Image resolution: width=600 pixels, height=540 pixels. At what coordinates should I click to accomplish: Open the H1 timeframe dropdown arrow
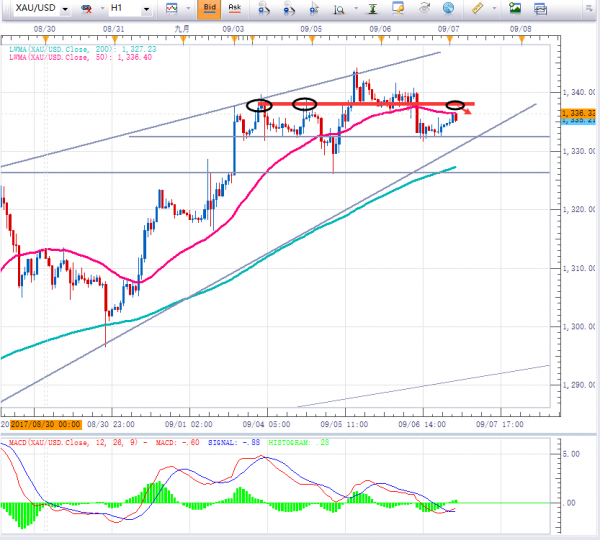[x=146, y=9]
